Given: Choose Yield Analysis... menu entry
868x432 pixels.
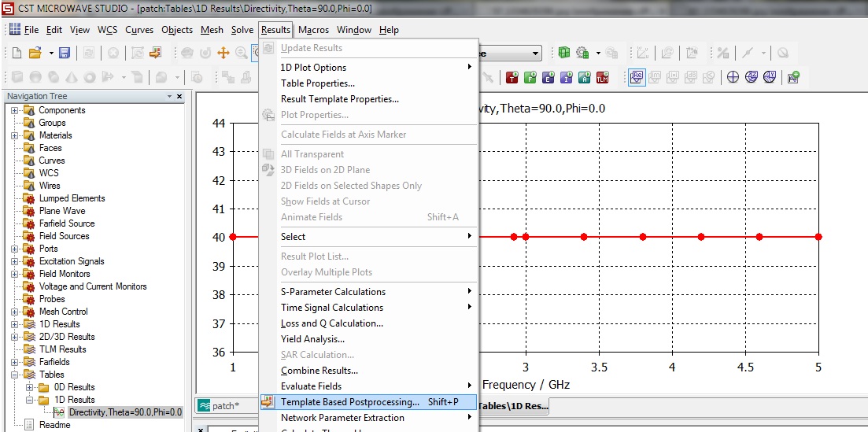Looking at the screenshot, I should tap(368, 339).
